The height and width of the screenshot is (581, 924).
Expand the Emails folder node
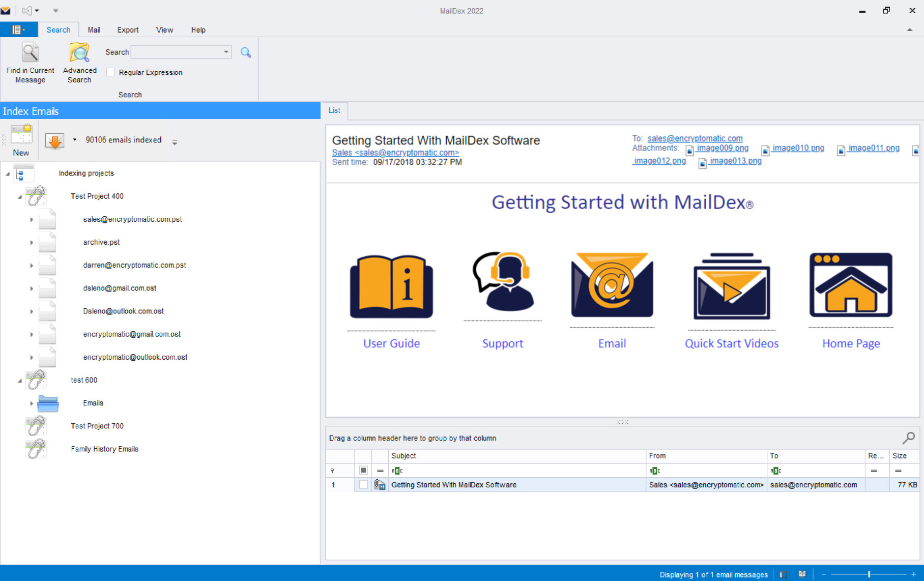point(32,403)
